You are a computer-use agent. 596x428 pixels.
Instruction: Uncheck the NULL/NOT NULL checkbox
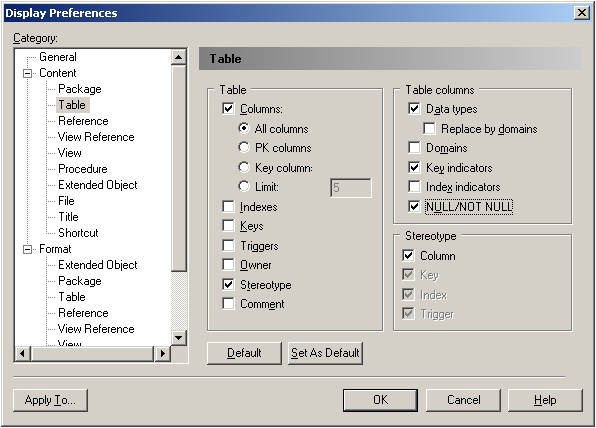(414, 206)
